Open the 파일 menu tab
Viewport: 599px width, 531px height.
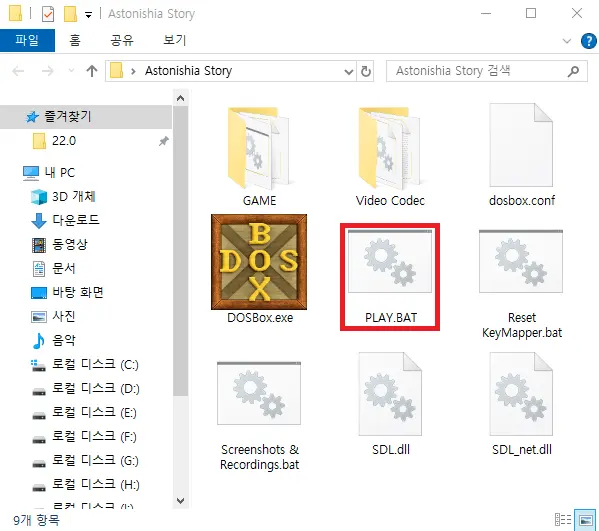tap(27, 40)
